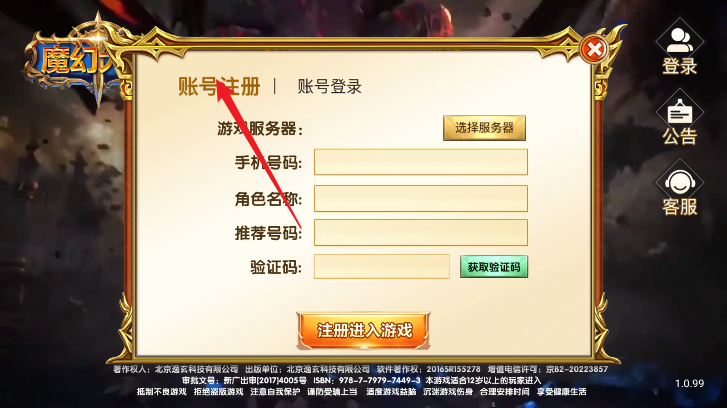Open the 公告 announcements icon

click(679, 117)
